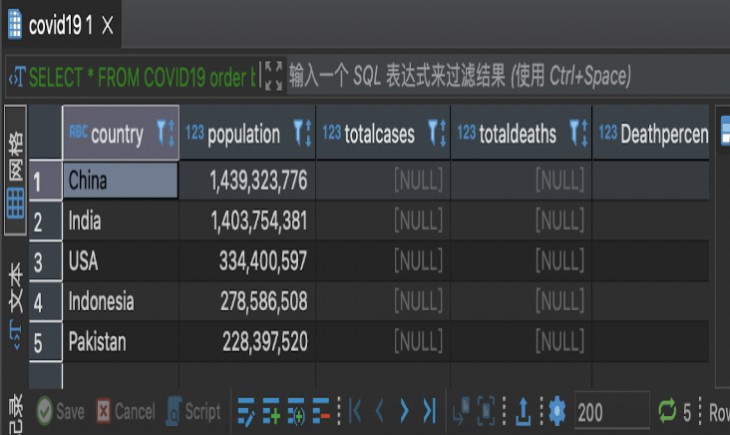Click USA's totalcases NULL cell

383,261
